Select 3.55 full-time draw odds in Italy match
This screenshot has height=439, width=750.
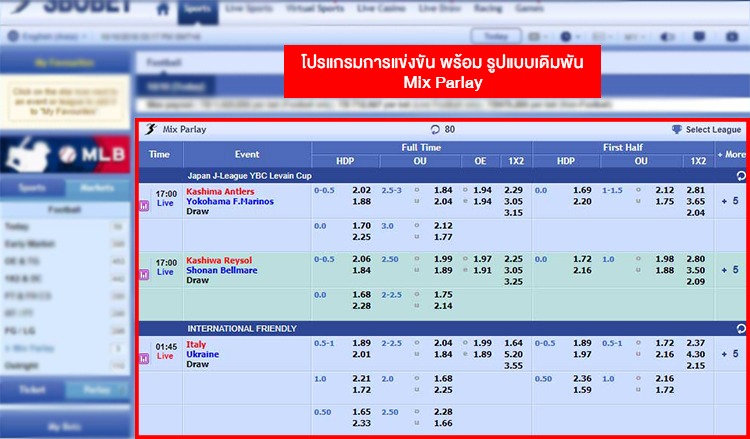click(513, 366)
